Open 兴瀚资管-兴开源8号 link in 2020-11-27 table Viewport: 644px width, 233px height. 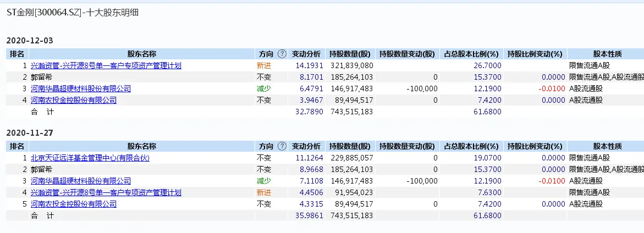point(106,192)
